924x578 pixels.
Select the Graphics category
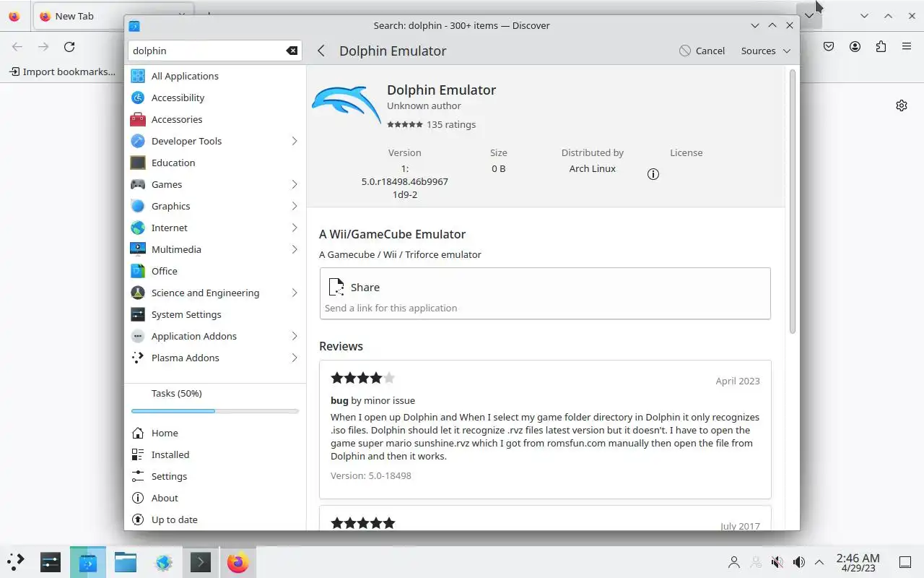tap(215, 206)
